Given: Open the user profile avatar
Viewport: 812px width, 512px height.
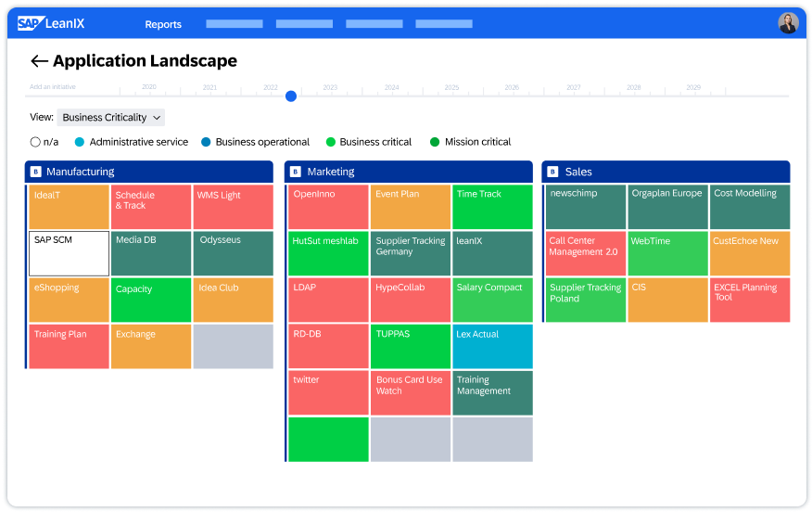Looking at the screenshot, I should [788, 23].
